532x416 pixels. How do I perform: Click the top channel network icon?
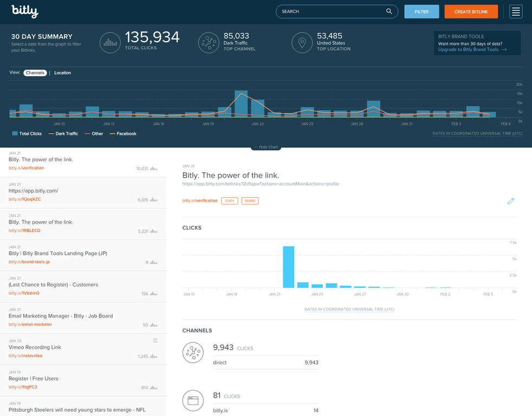[x=209, y=43]
